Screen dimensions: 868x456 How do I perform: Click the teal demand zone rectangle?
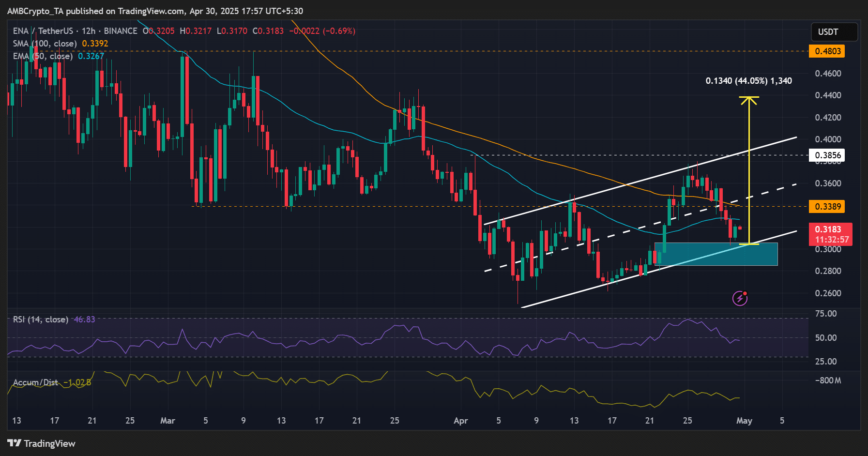pos(716,254)
